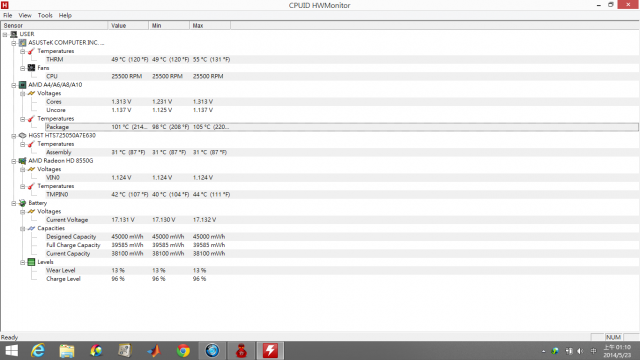Click the AMD A4/A6/A8/A10 CPU chip icon
The image size is (640, 360).
(x=23, y=85)
